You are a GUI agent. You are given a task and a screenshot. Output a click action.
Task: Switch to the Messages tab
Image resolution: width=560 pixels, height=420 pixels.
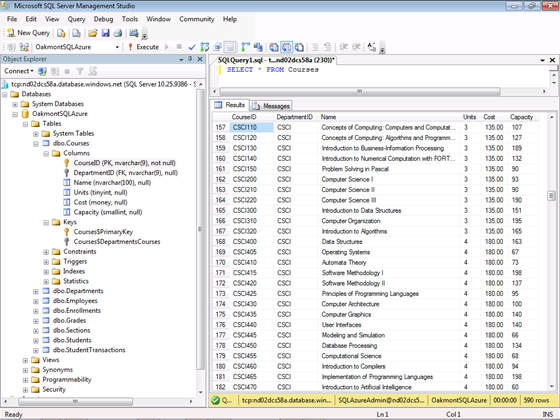coord(271,106)
